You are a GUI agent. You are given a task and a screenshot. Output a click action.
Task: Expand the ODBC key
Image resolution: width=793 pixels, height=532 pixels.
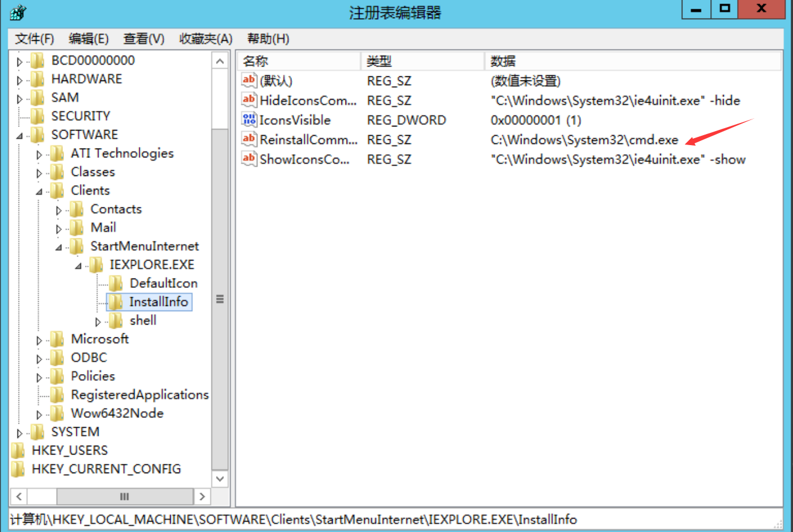(x=39, y=359)
